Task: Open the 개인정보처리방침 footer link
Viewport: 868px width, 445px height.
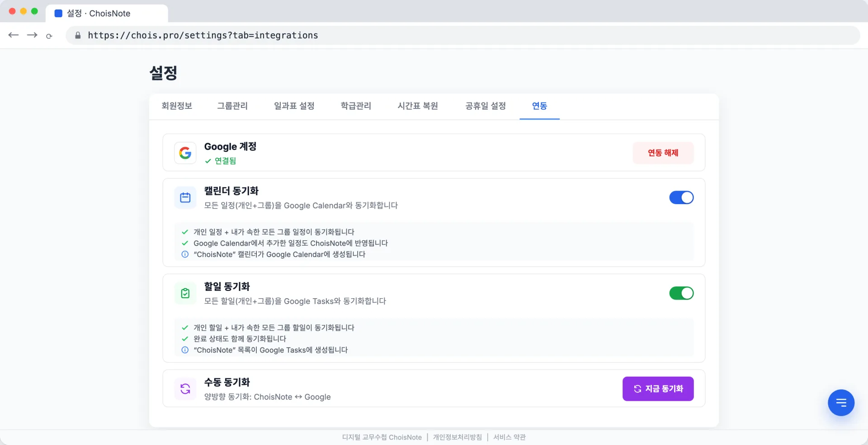Action: (x=458, y=437)
